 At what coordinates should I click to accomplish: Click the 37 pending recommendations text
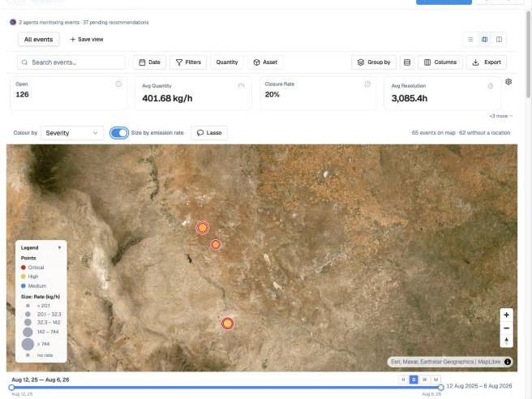point(116,23)
